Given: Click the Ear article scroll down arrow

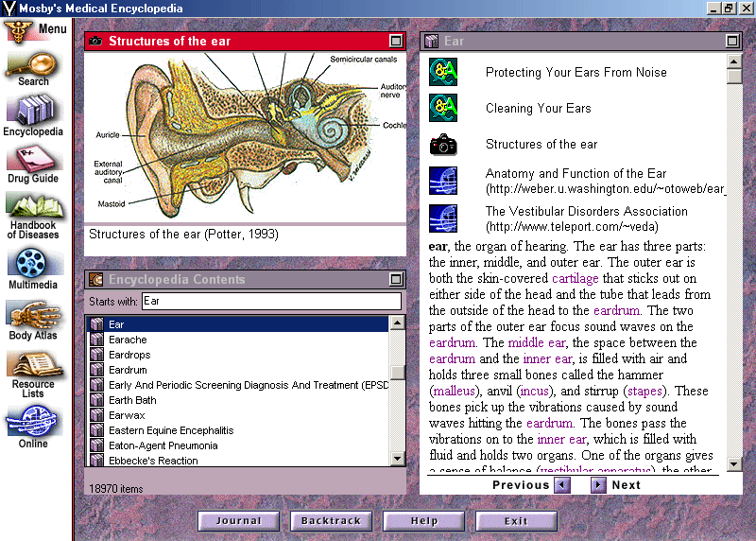Looking at the screenshot, I should pos(734,464).
